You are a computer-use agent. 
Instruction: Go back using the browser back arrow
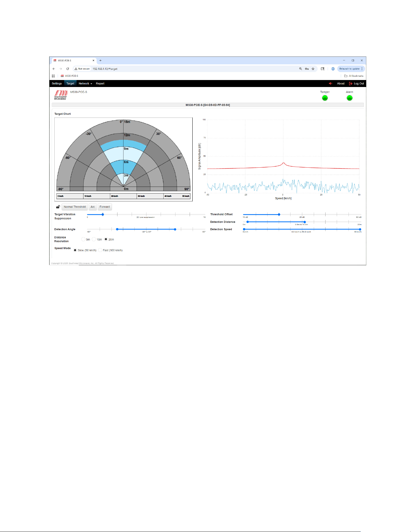[x=54, y=69]
